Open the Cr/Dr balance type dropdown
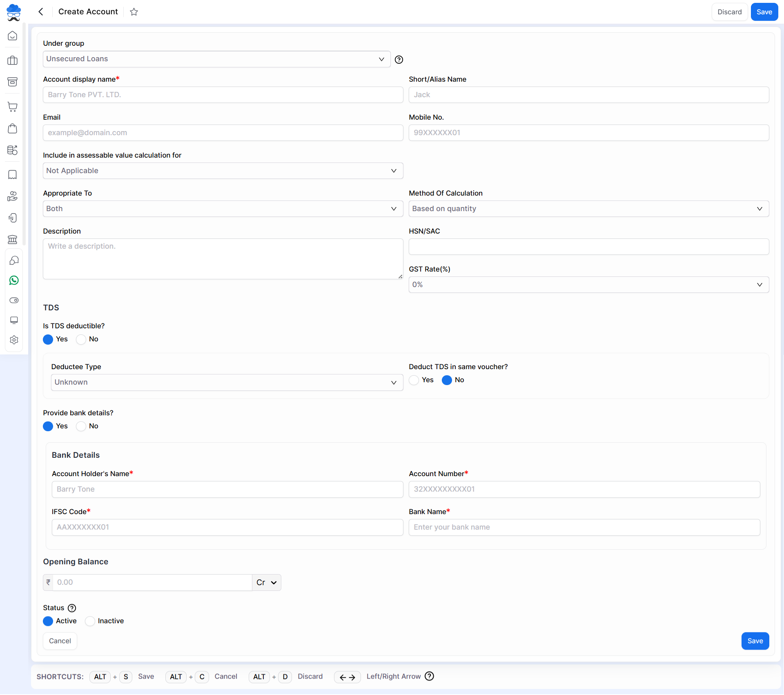The image size is (784, 695). [x=266, y=582]
